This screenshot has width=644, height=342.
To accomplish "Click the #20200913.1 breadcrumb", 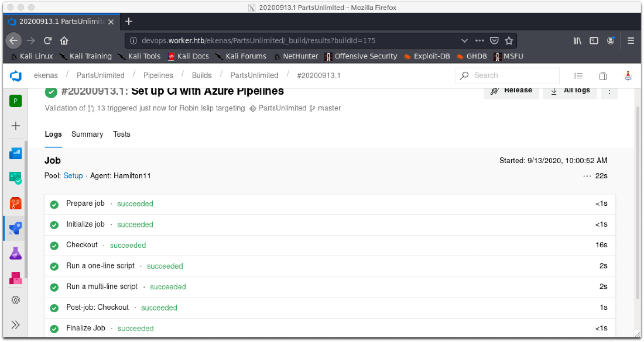I will click(x=318, y=75).
